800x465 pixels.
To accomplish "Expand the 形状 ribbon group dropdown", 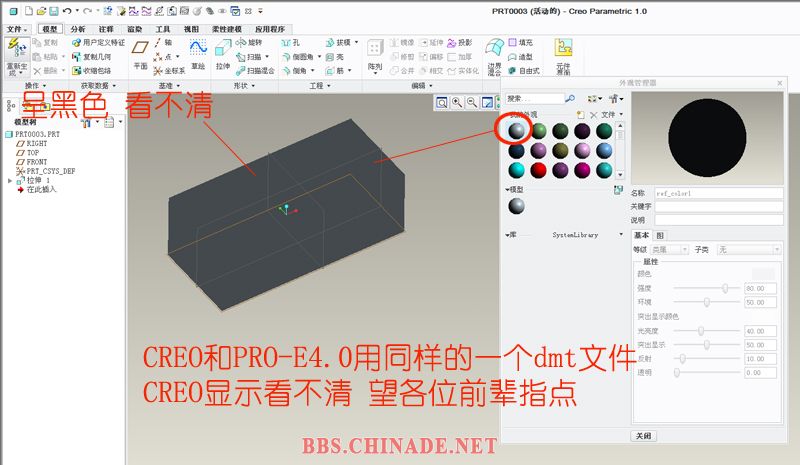I will click(244, 86).
